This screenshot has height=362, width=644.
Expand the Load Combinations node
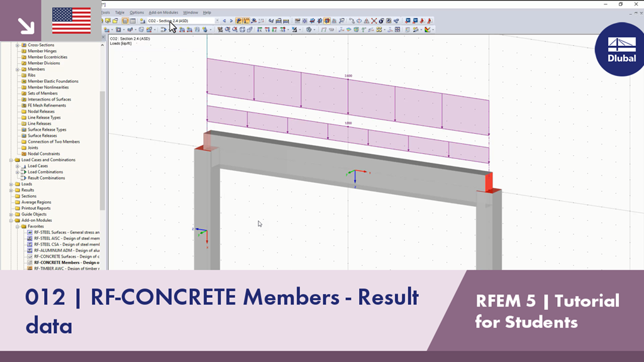tap(17, 172)
